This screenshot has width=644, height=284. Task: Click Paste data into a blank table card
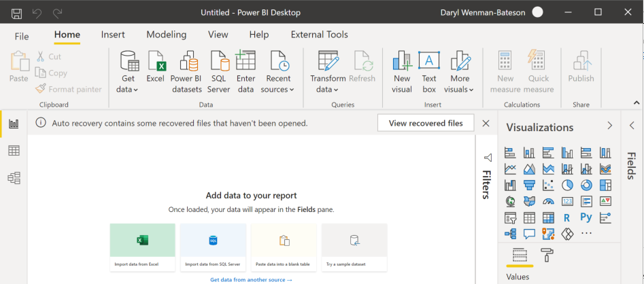coord(284,247)
